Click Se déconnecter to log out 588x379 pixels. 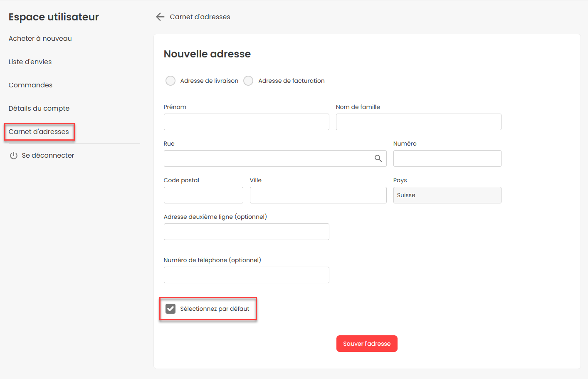pos(48,155)
